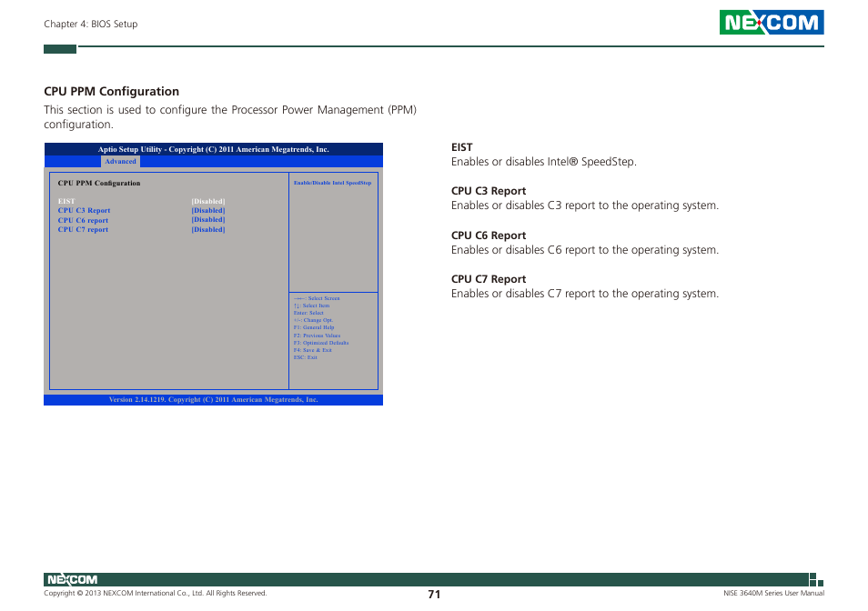Change CPU C6 report [Disabled] value
The width and height of the screenshot is (868, 611).
208,220
